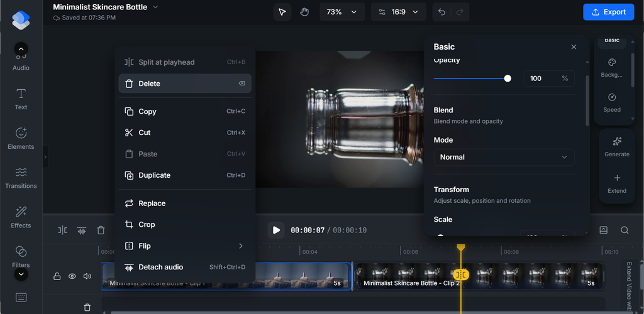This screenshot has height=314, width=644.
Task: Mute the track with speaker icon
Action: point(87,276)
